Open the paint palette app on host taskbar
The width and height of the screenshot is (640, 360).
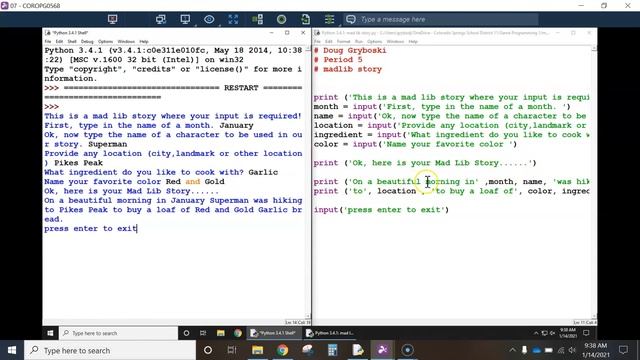coord(307,350)
